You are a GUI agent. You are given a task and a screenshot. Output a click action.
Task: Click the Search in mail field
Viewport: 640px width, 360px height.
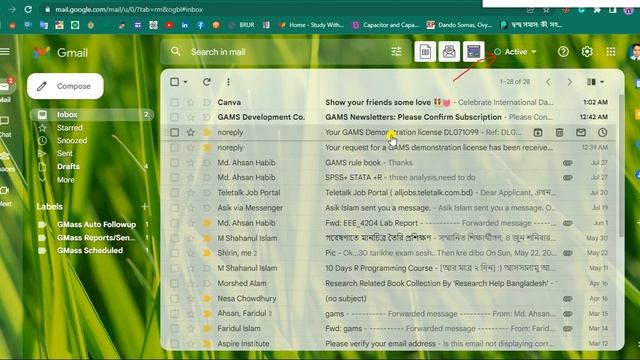click(286, 52)
